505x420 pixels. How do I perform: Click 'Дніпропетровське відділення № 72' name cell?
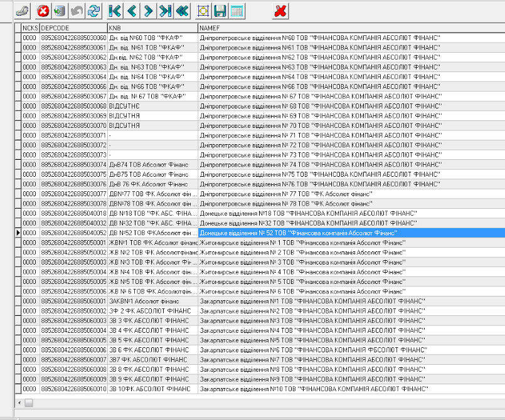(x=351, y=145)
